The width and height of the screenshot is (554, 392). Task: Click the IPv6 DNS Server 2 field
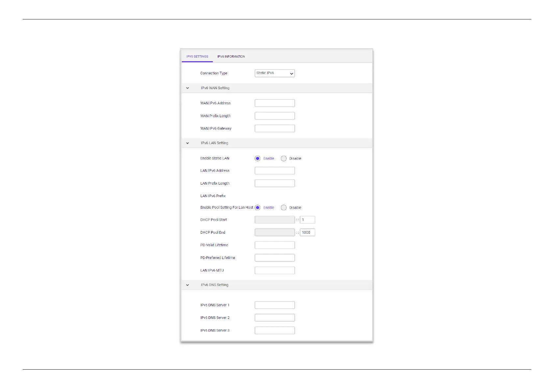pyautogui.click(x=275, y=318)
